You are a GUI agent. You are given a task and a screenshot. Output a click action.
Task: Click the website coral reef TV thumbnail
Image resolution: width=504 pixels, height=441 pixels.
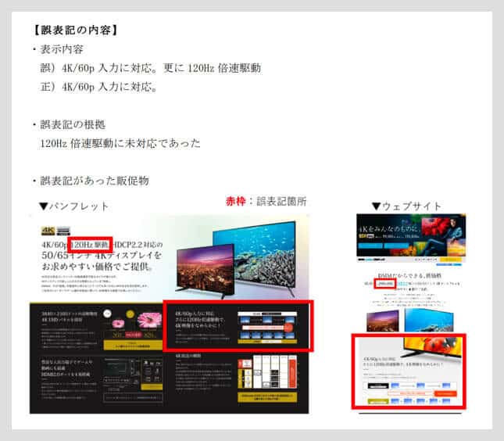[429, 320]
